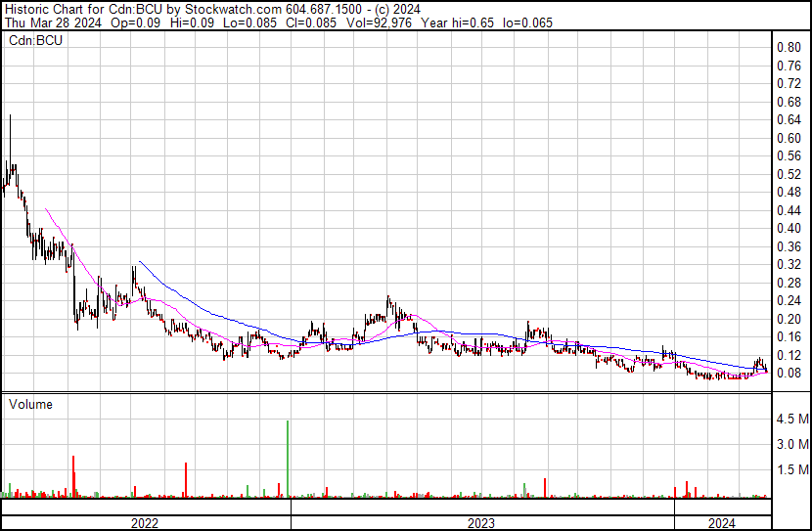The width and height of the screenshot is (812, 531).
Task: Click the 2024 year label on time axis
Action: tap(721, 523)
